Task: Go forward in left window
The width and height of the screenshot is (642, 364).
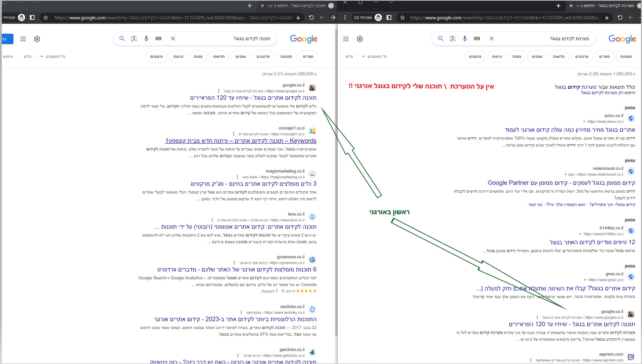Action: tap(333, 18)
